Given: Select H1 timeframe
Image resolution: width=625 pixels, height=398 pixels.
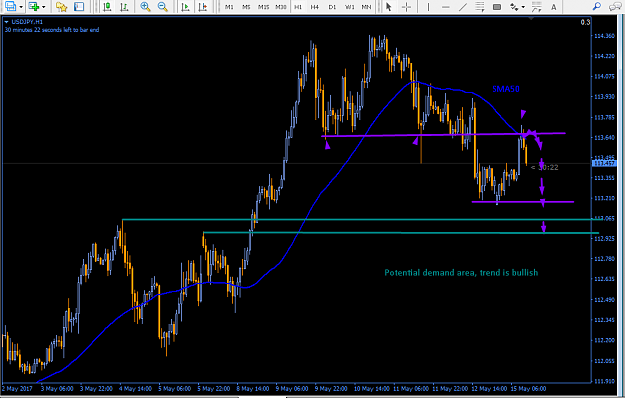Looking at the screenshot, I should tap(298, 7).
